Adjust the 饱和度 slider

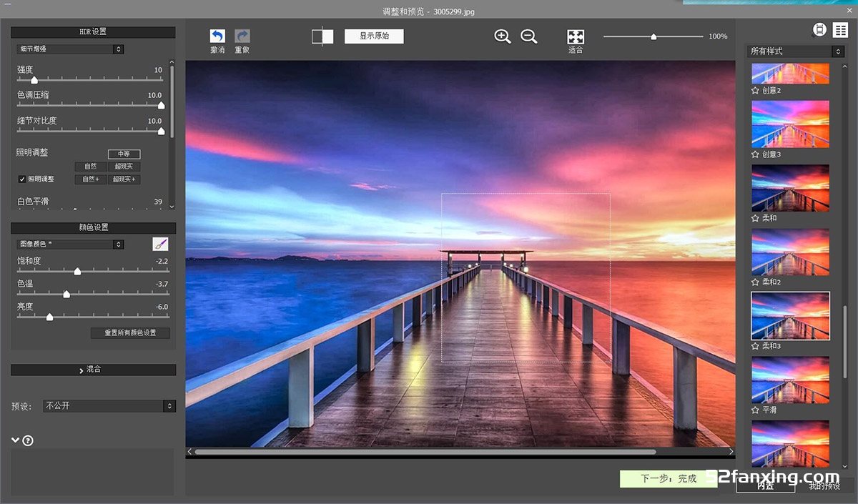(77, 272)
